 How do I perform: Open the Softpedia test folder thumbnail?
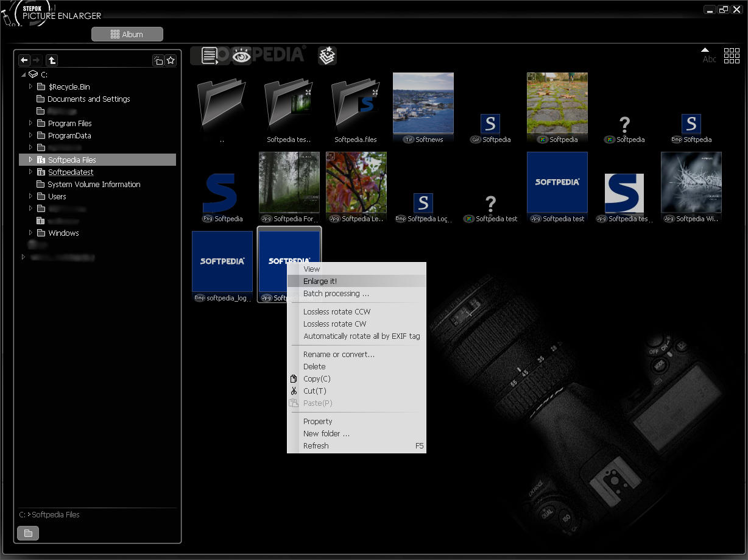[289, 105]
